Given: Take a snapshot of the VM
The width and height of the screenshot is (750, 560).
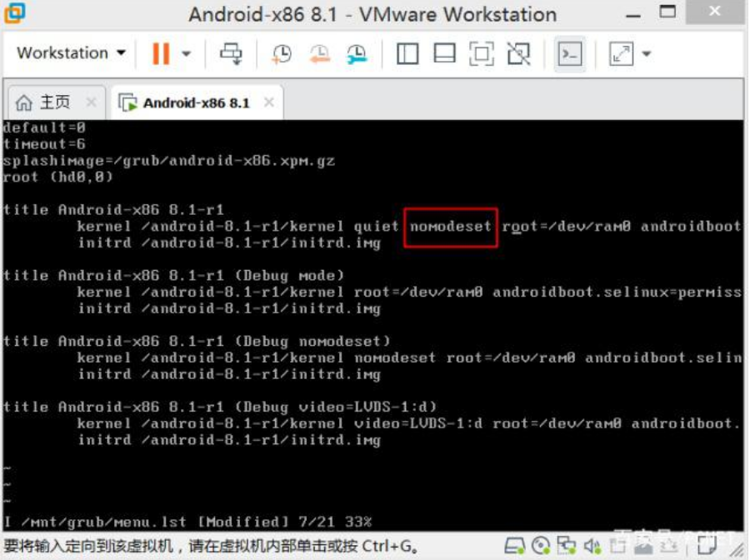Looking at the screenshot, I should pos(282,53).
